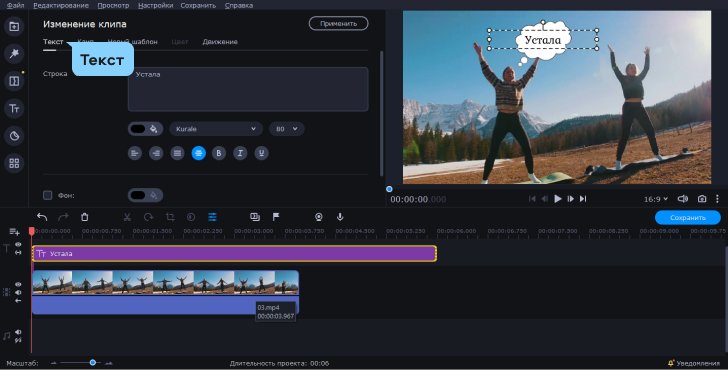Launch the Transition wizard icon
Screen dimensions: 728x370
(x=255, y=217)
